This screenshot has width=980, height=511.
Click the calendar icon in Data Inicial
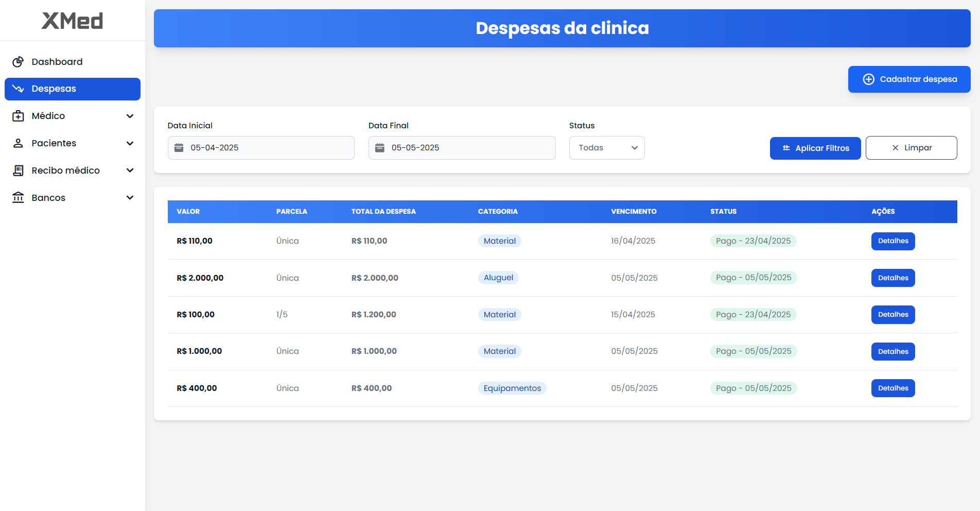click(179, 148)
